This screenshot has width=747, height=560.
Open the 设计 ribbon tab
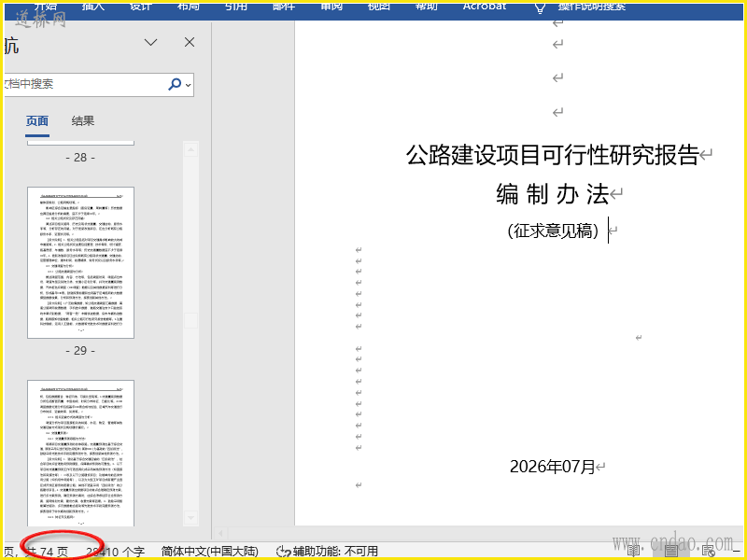(141, 7)
